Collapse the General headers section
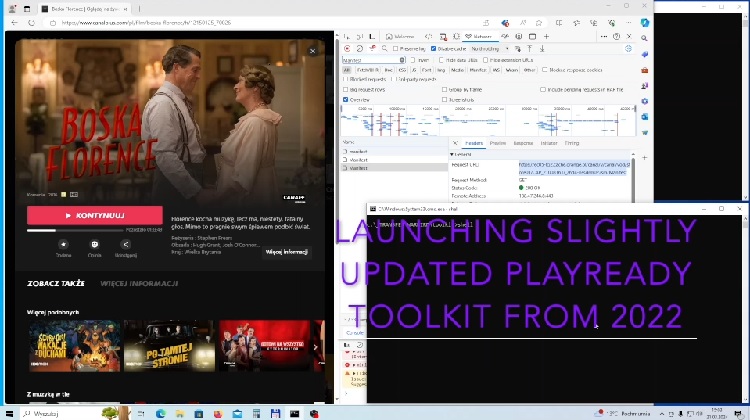750x420 pixels. 461,155
